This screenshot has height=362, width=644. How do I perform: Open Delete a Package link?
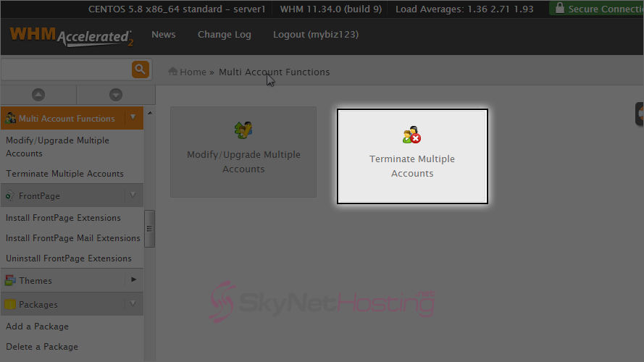(x=42, y=347)
